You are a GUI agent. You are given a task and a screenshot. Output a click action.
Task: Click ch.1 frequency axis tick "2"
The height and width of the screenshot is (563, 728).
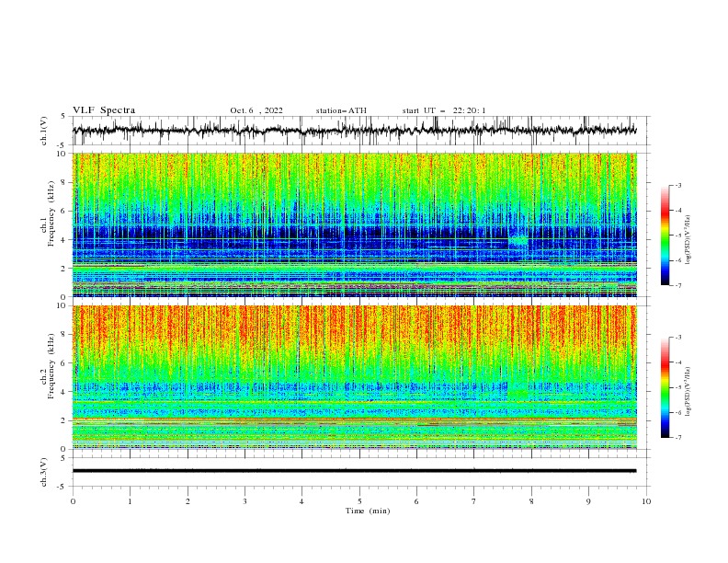pyautogui.click(x=63, y=269)
